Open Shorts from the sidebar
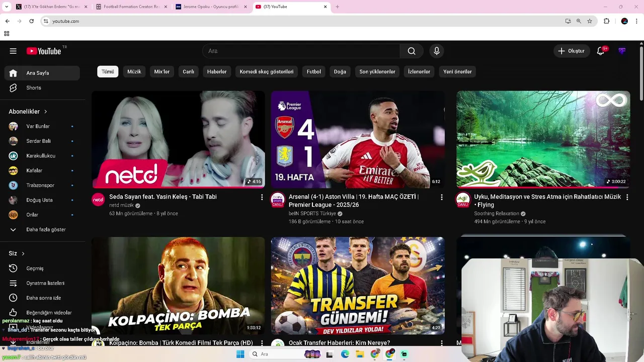Image resolution: width=644 pixels, height=362 pixels. [x=42, y=87]
